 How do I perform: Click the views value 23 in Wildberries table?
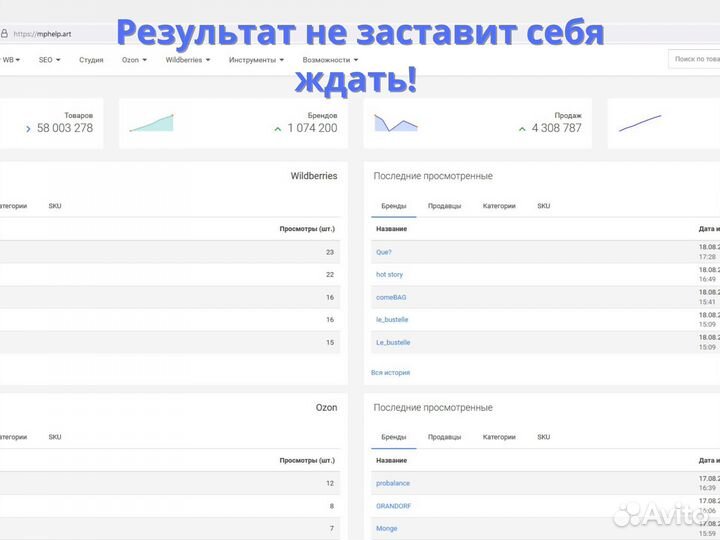coord(330,252)
